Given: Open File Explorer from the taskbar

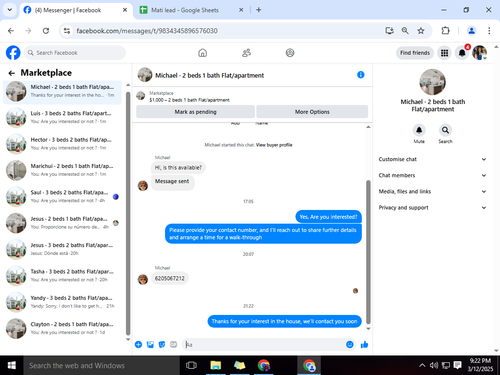Looking at the screenshot, I should pyautogui.click(x=216, y=365).
